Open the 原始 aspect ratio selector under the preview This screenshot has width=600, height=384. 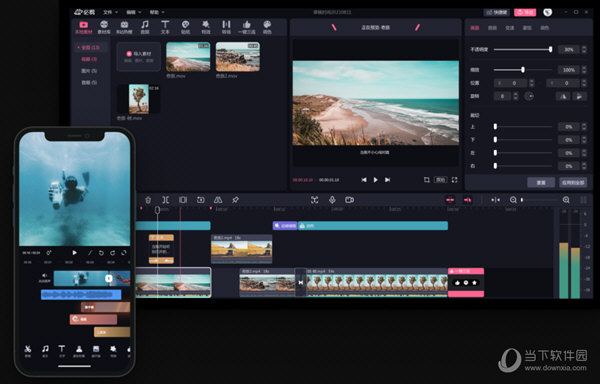point(441,180)
